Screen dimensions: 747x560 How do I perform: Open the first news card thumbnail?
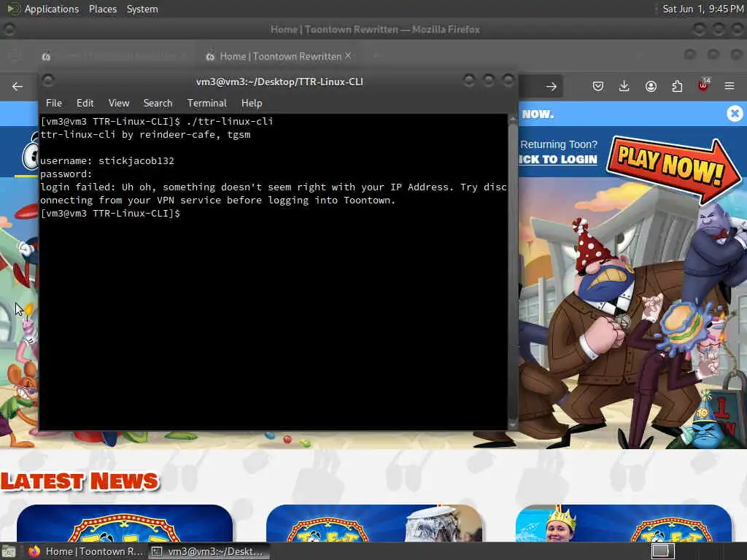(124, 523)
